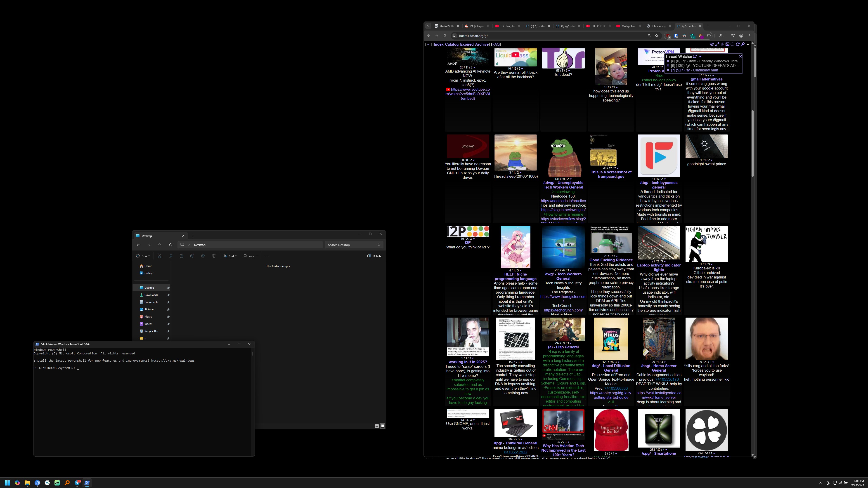Open the View dropdown in File Explorer
The width and height of the screenshot is (868, 488).
pyautogui.click(x=250, y=256)
